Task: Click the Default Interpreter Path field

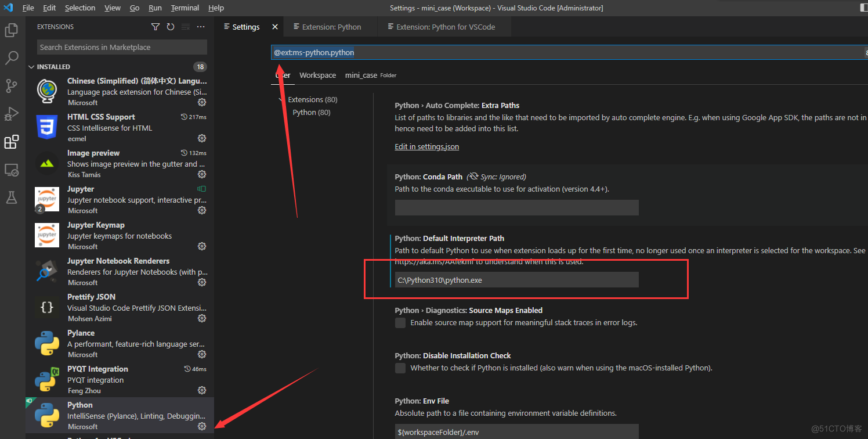Action: coord(516,280)
